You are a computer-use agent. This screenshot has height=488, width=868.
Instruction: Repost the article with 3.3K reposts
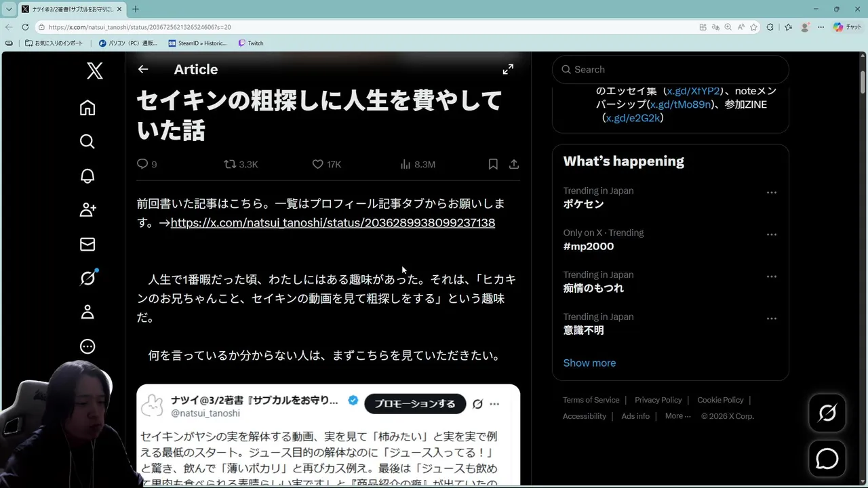point(241,164)
